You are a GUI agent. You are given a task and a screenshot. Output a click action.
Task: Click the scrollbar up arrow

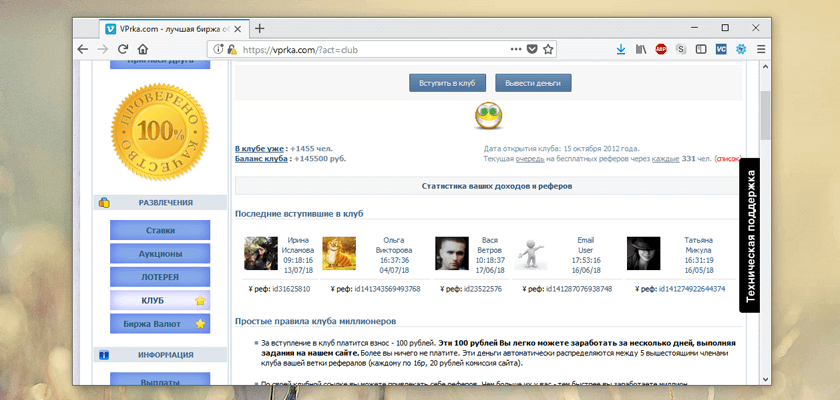coord(765,66)
